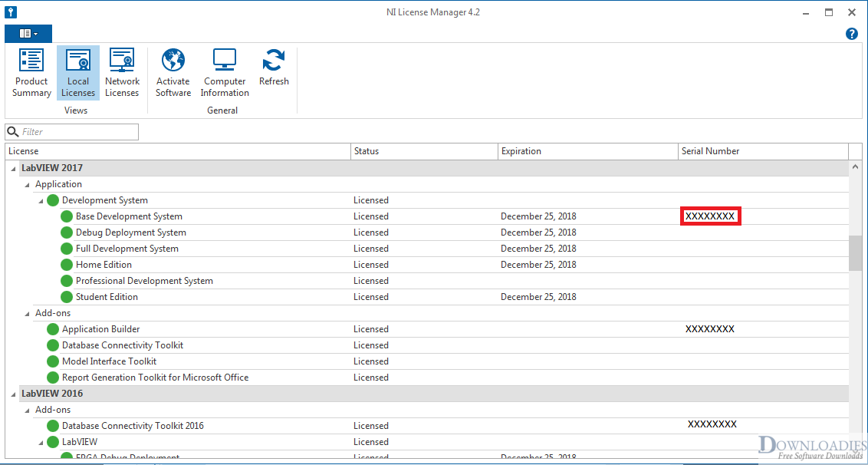Viewport: 868px width, 465px height.
Task: Click green status dot of Home Edition
Action: pyautogui.click(x=67, y=265)
